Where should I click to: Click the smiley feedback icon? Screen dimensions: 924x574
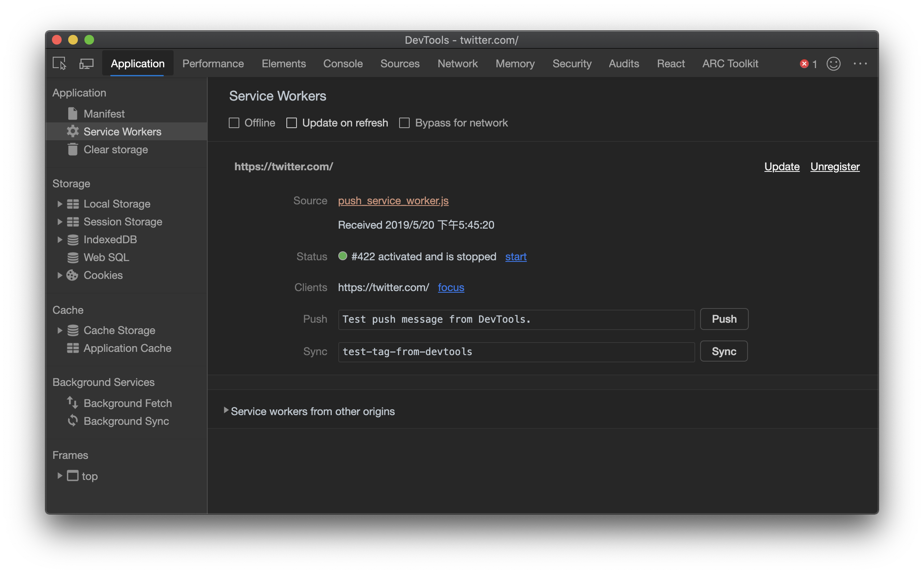833,64
